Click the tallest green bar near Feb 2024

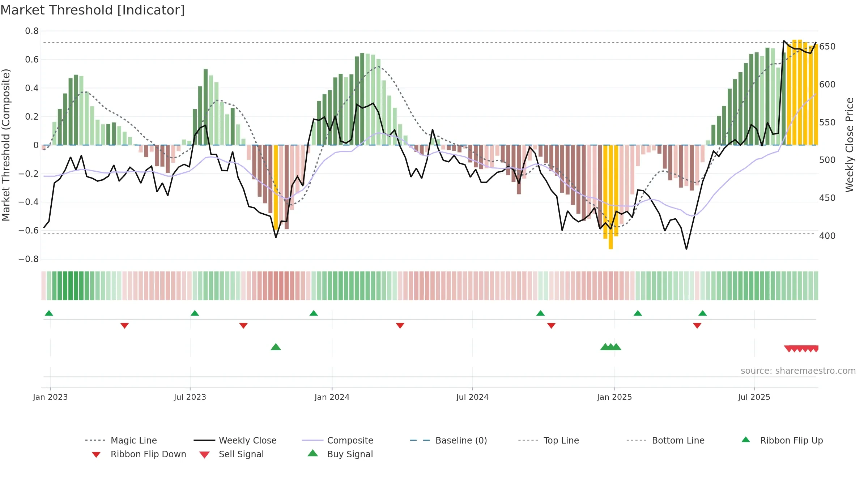point(362,99)
